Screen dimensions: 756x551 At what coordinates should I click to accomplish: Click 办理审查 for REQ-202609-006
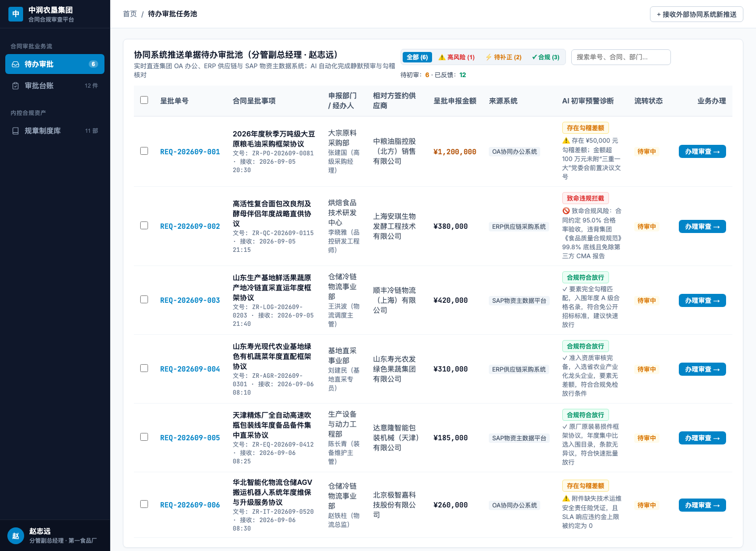tap(702, 505)
